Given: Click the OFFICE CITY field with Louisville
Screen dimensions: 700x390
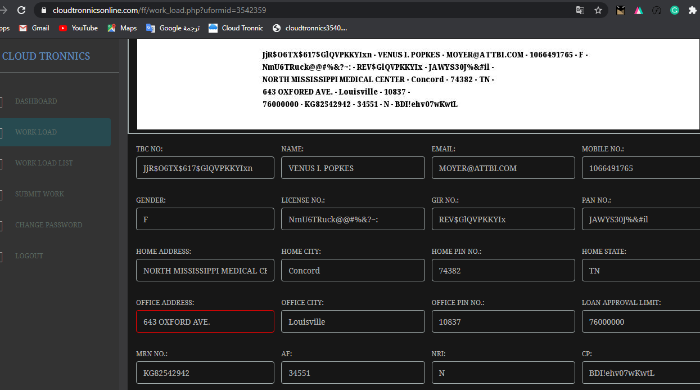Looking at the screenshot, I should point(353,321).
